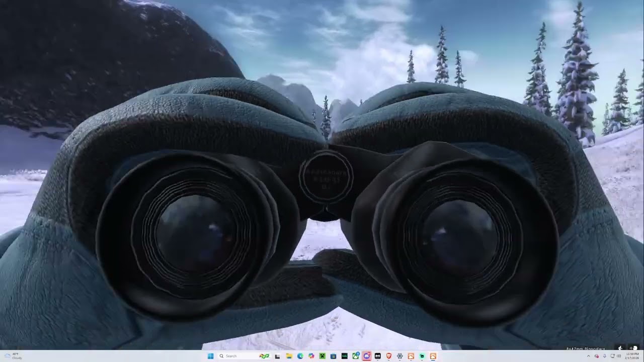The width and height of the screenshot is (644, 362).
Task: Open the orange app icon right after Settings gear
Action: 411,356
